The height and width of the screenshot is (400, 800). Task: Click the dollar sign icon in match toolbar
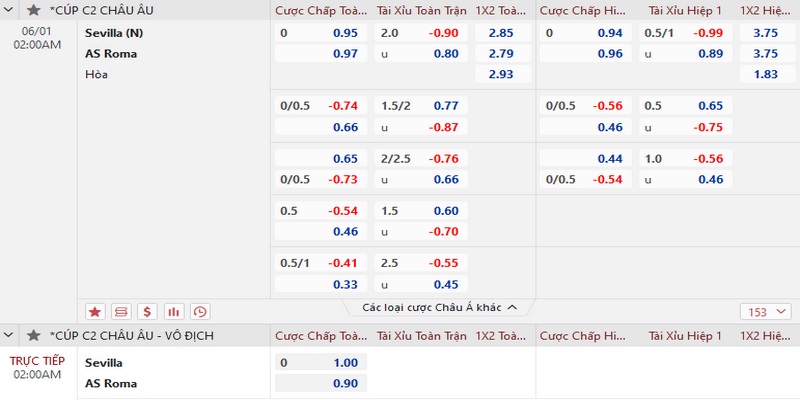point(148,311)
